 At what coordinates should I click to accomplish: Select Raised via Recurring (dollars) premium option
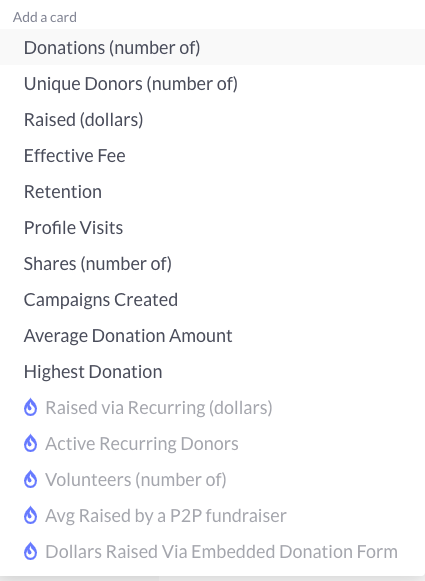(x=212, y=407)
